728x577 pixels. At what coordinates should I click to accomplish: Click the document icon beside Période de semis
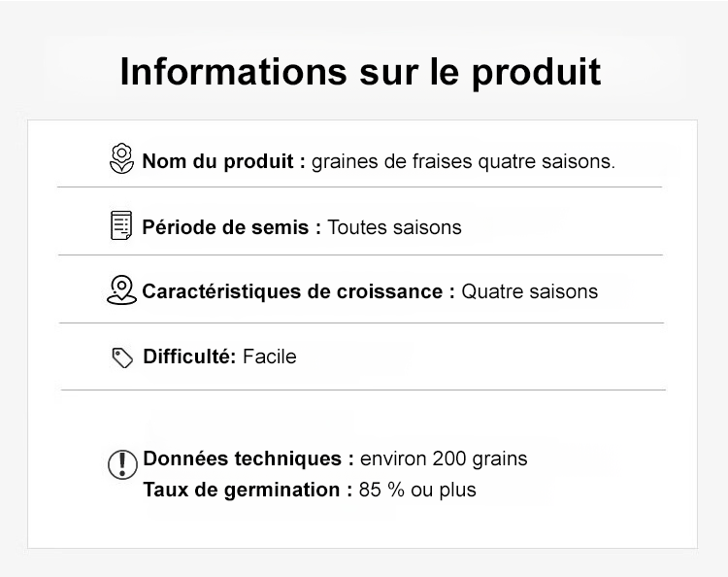point(121,225)
